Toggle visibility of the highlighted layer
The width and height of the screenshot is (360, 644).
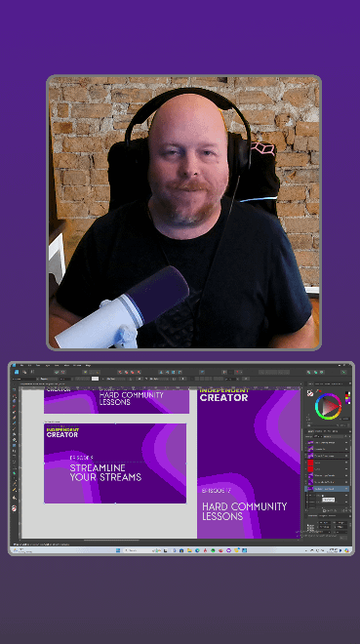point(346,489)
